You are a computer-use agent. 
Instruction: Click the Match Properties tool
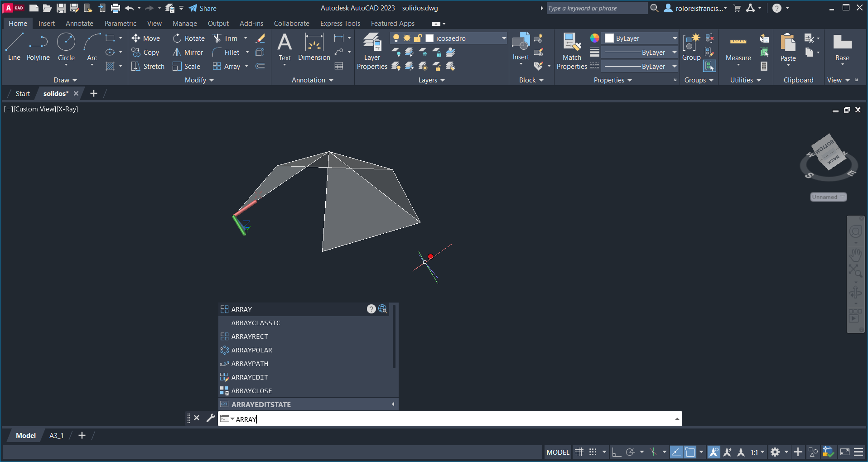pyautogui.click(x=572, y=51)
